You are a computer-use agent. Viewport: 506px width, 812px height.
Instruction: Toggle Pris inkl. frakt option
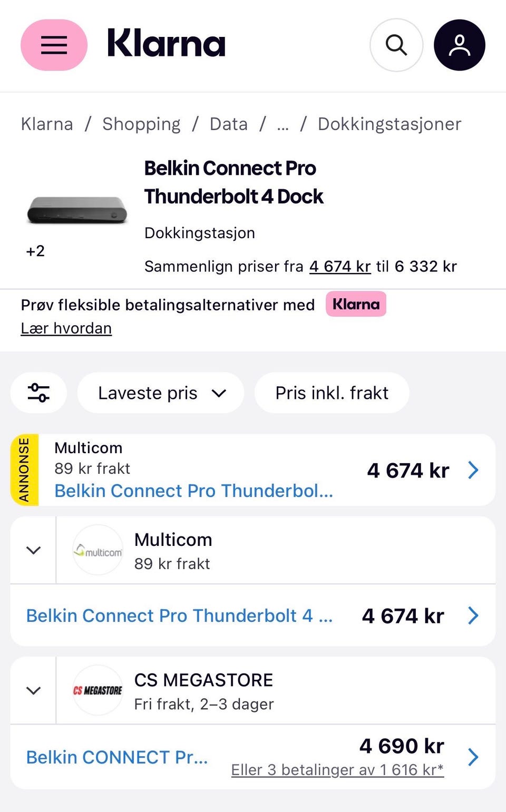(332, 393)
